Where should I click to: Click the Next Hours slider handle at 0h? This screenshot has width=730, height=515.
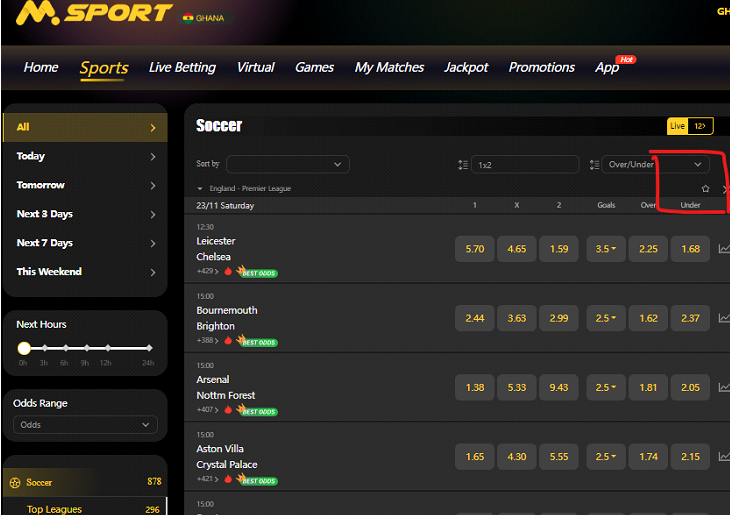click(24, 348)
